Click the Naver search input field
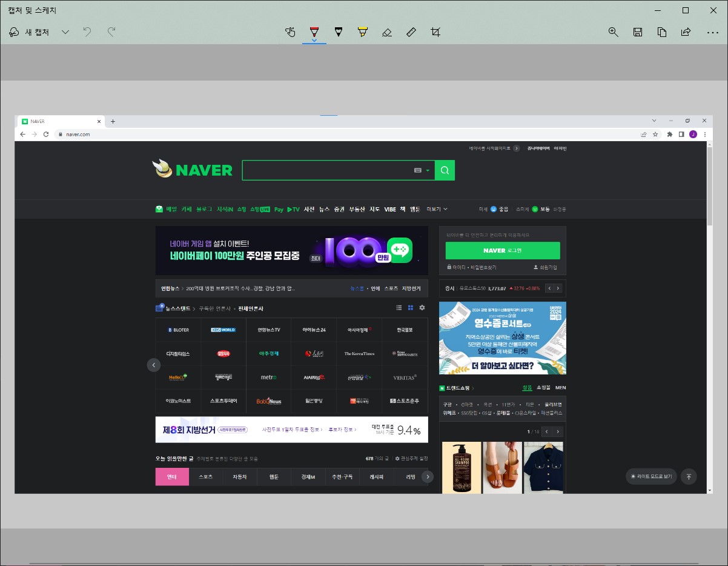This screenshot has height=566, width=728. pyautogui.click(x=327, y=170)
